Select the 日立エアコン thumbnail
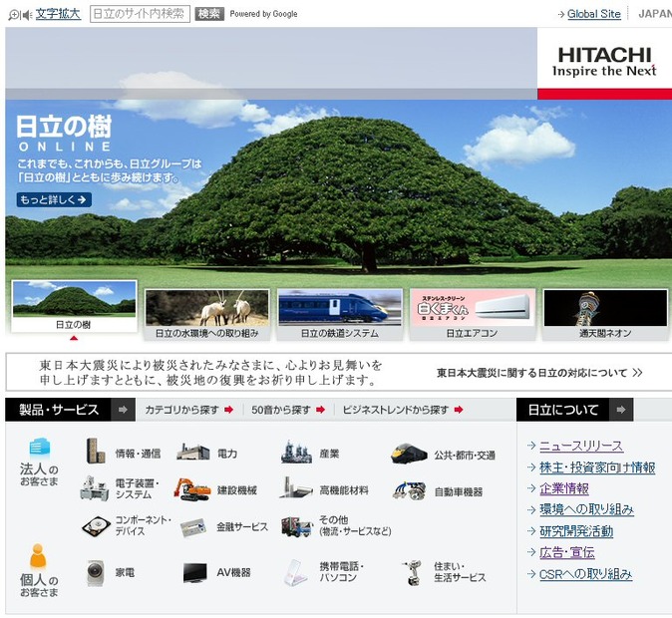The height and width of the screenshot is (618, 672). 473,314
